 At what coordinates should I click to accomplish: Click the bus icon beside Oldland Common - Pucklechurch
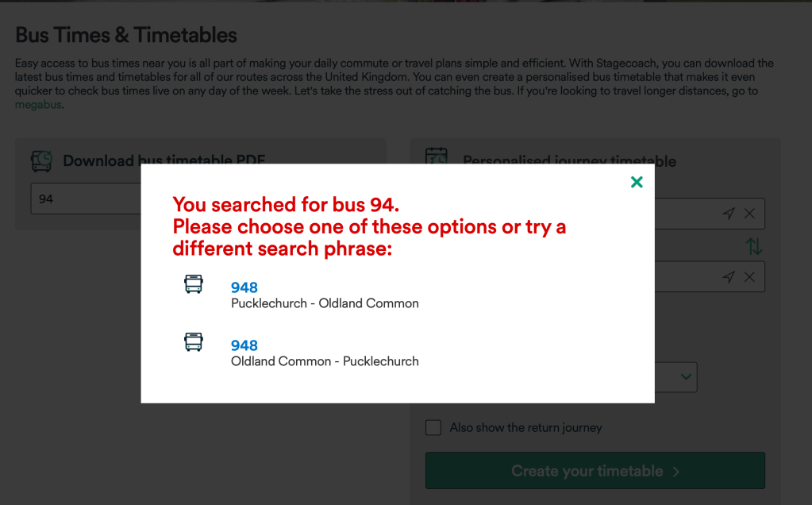pyautogui.click(x=194, y=342)
